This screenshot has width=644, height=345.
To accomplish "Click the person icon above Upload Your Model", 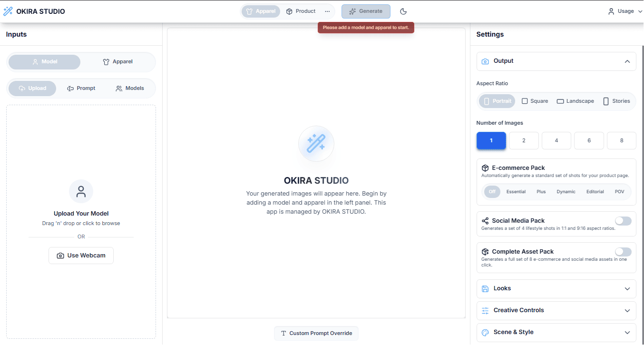I will pyautogui.click(x=81, y=191).
